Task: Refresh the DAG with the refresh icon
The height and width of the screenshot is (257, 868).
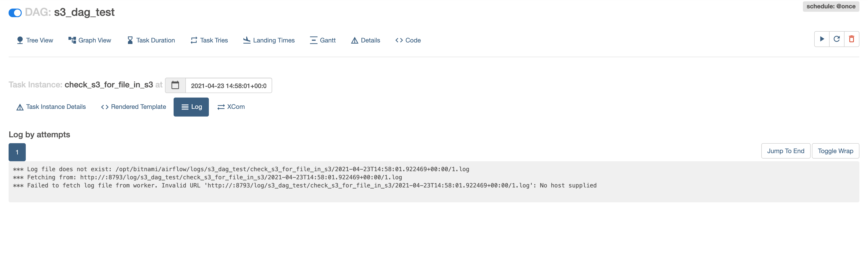Action: point(837,39)
